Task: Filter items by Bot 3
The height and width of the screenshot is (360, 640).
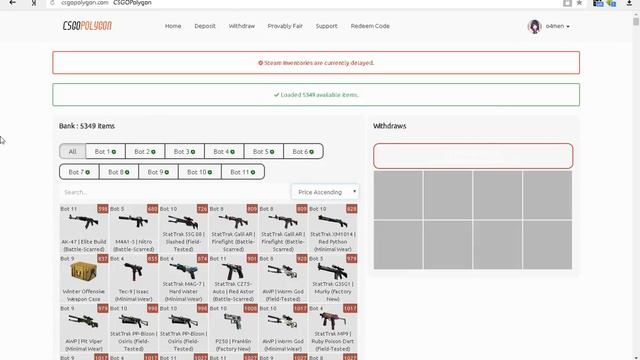Action: tap(184, 151)
